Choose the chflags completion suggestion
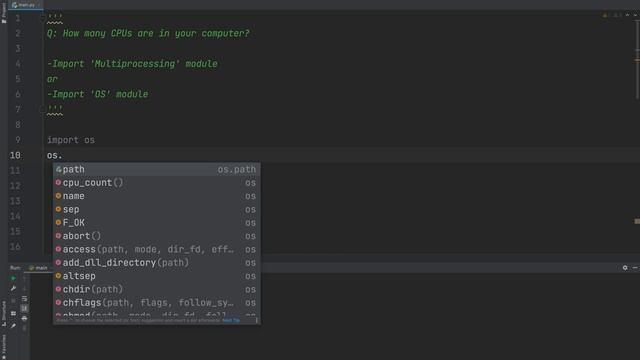The height and width of the screenshot is (360, 640). (x=157, y=303)
